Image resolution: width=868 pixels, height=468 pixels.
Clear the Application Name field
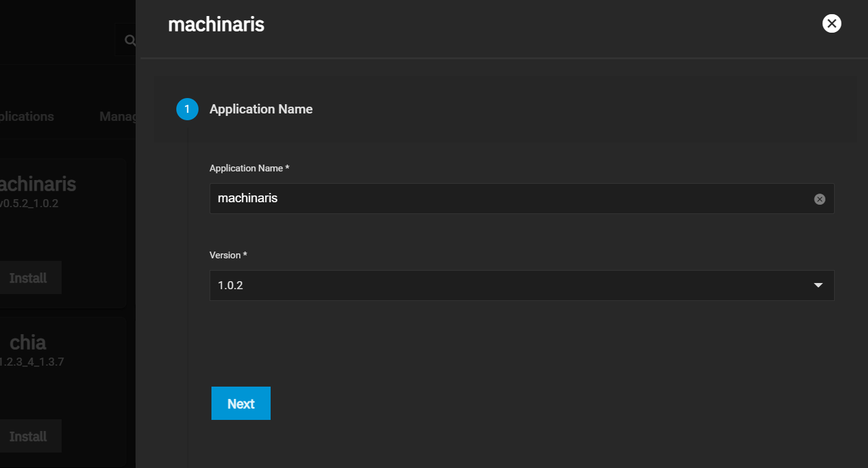pos(819,199)
